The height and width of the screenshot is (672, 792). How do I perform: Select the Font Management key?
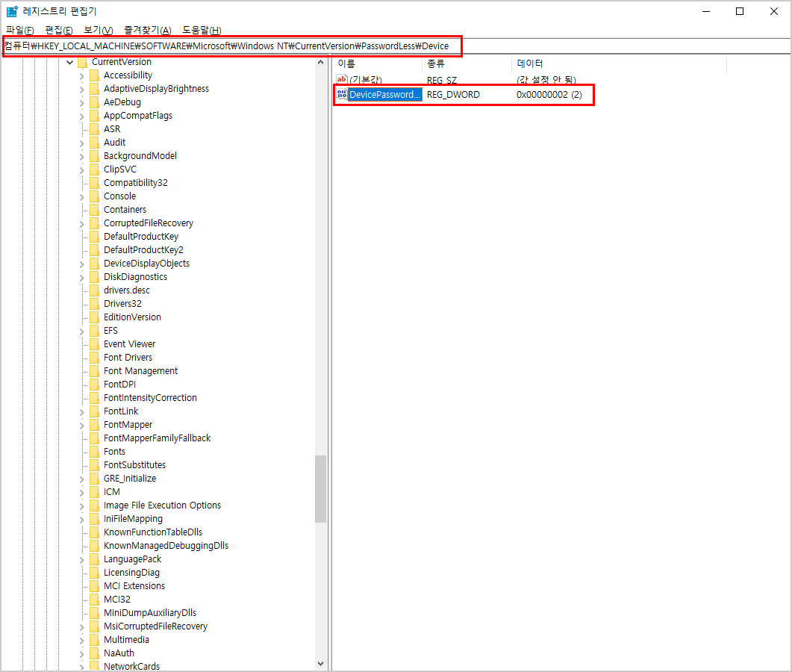pyautogui.click(x=140, y=370)
